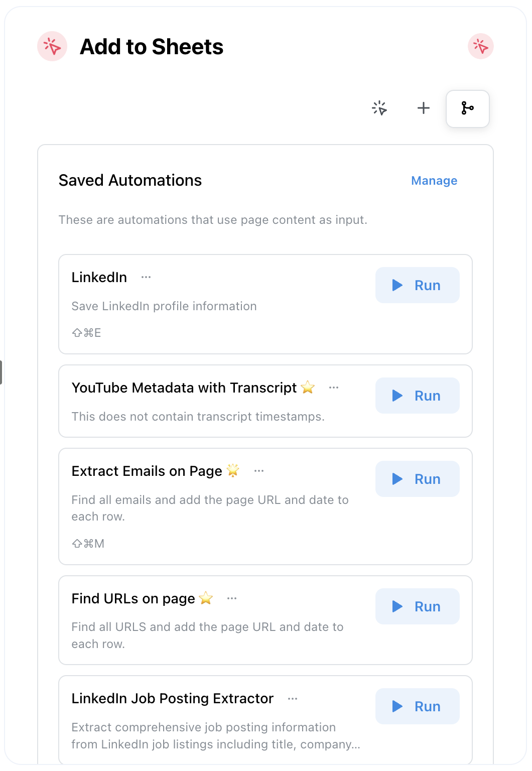Click the pink cursor icon at top right
The width and height of the screenshot is (532, 771).
(480, 47)
